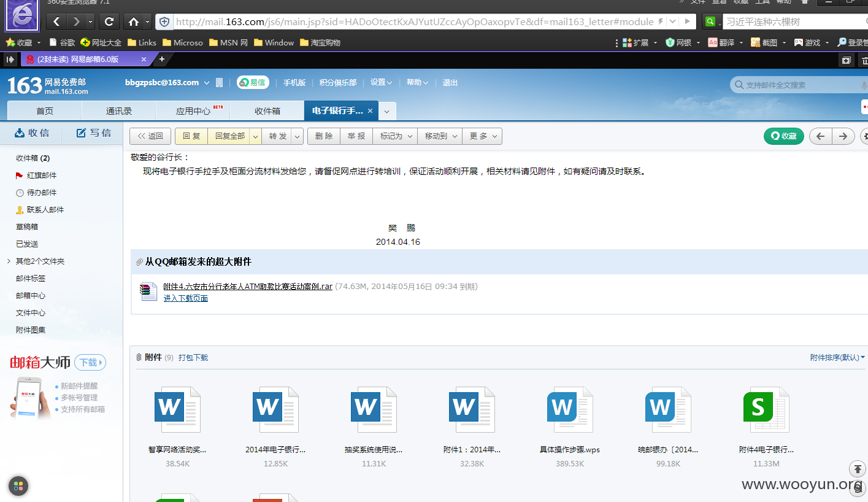Switch to the 通讯录 tab

coord(119,111)
